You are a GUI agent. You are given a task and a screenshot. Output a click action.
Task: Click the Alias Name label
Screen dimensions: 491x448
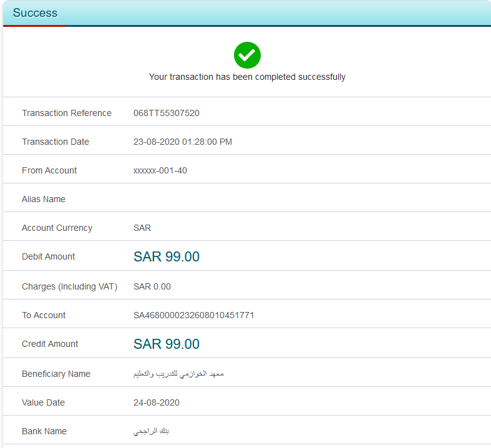pyautogui.click(x=44, y=199)
